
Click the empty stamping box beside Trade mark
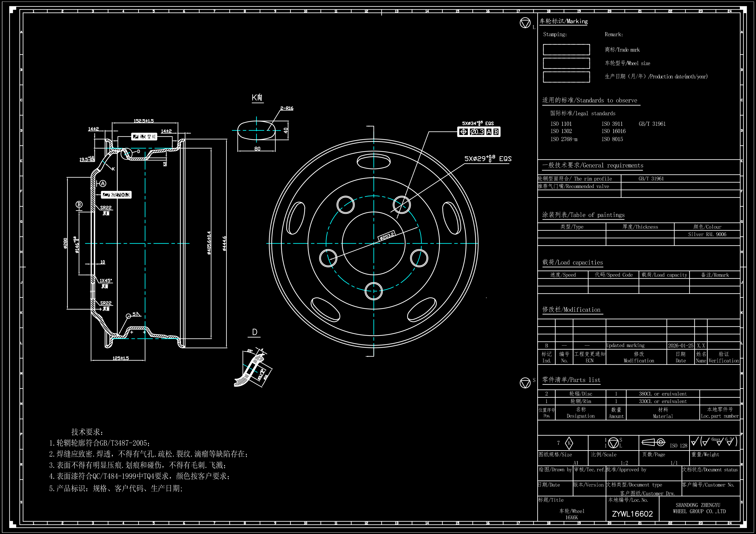click(x=566, y=50)
